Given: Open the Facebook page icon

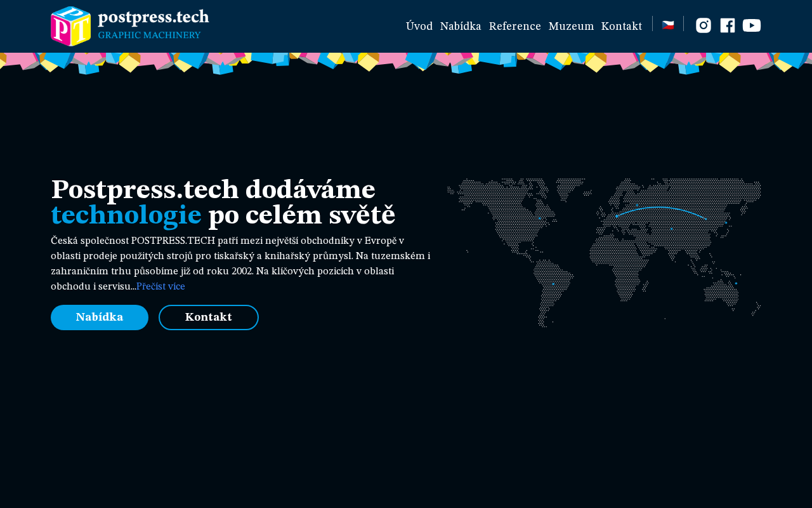Looking at the screenshot, I should click(x=728, y=25).
